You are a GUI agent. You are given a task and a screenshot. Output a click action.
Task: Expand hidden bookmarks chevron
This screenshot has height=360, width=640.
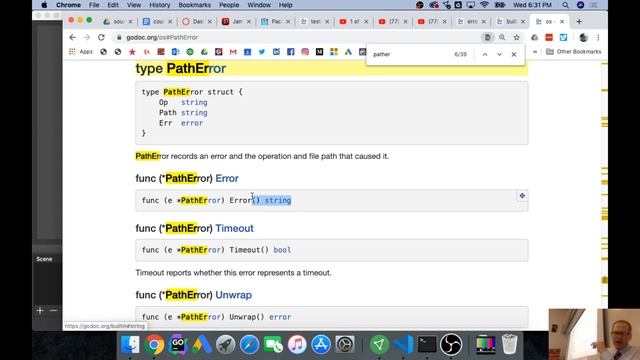[x=535, y=51]
